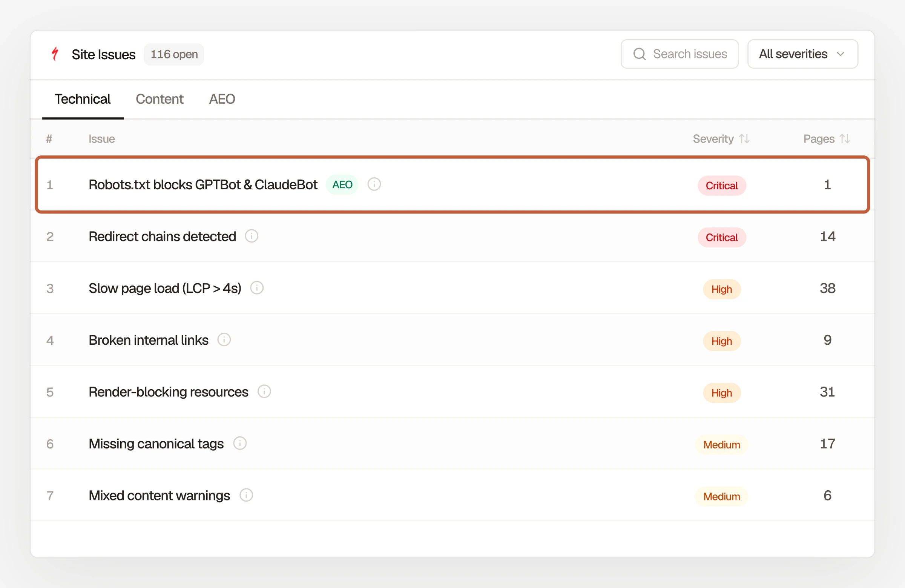Click Critical badge on Redirect chains row
Viewport: 905px width, 588px height.
click(721, 237)
